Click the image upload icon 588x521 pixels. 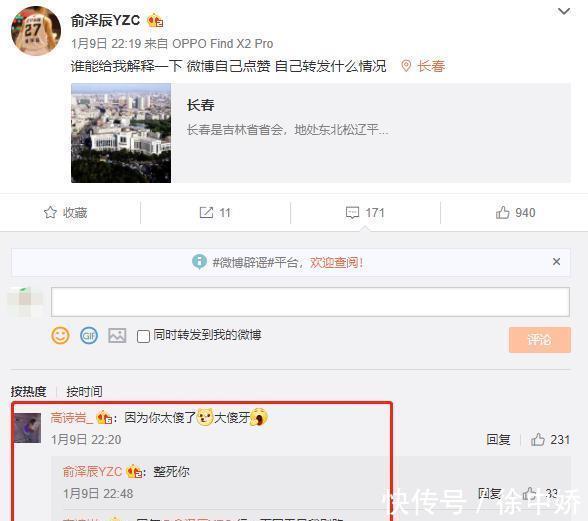click(x=117, y=335)
